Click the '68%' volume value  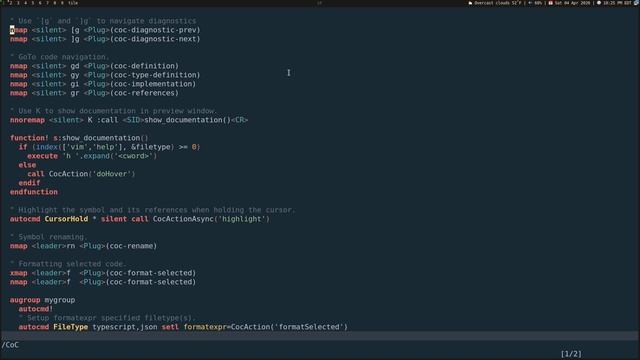pos(538,3)
